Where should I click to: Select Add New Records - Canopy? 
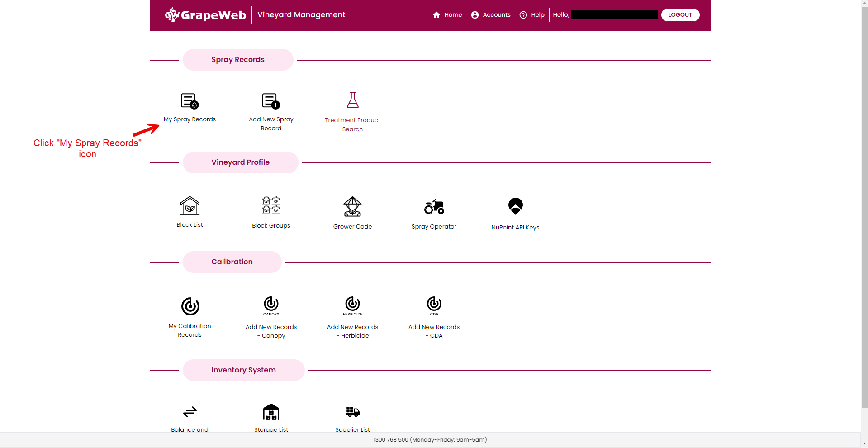click(x=270, y=305)
